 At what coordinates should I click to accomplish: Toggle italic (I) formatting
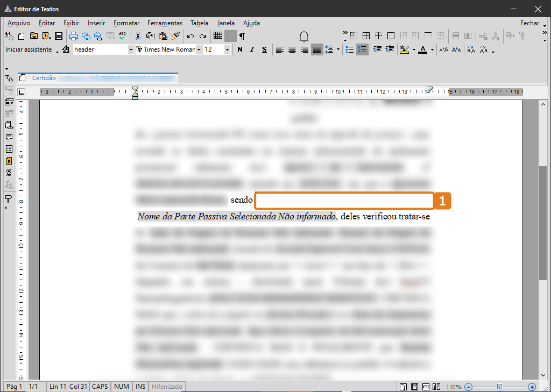pyautogui.click(x=252, y=49)
